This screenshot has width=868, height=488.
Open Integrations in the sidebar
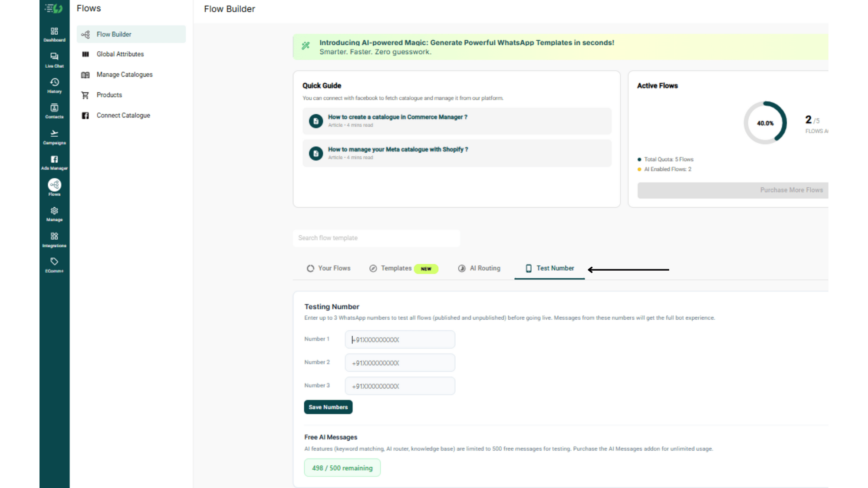(x=54, y=239)
